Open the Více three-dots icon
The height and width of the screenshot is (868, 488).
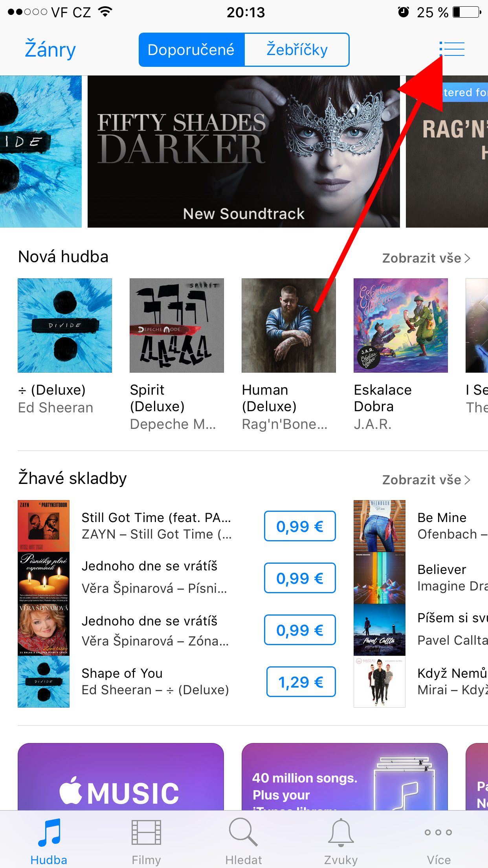coord(438,832)
